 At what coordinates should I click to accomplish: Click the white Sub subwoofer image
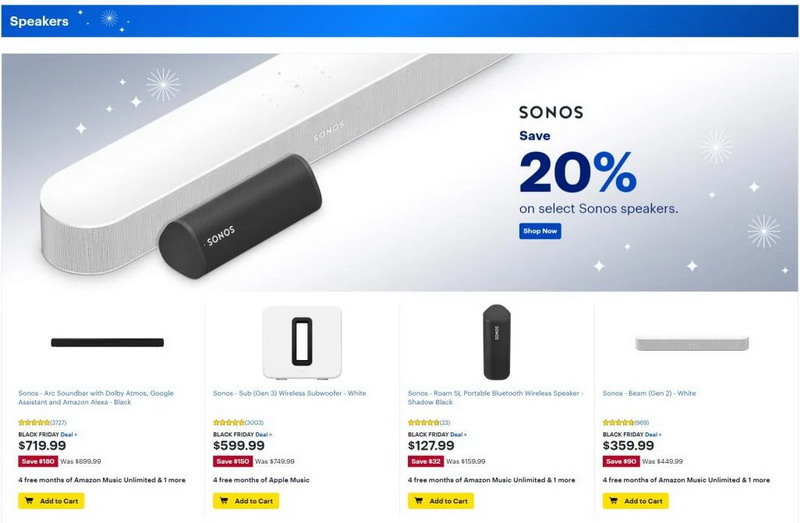click(301, 341)
